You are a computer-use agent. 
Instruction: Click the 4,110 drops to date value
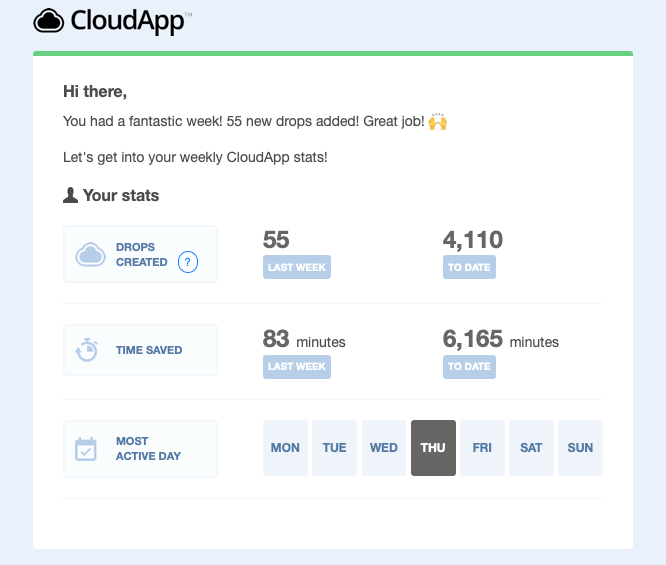click(x=473, y=240)
